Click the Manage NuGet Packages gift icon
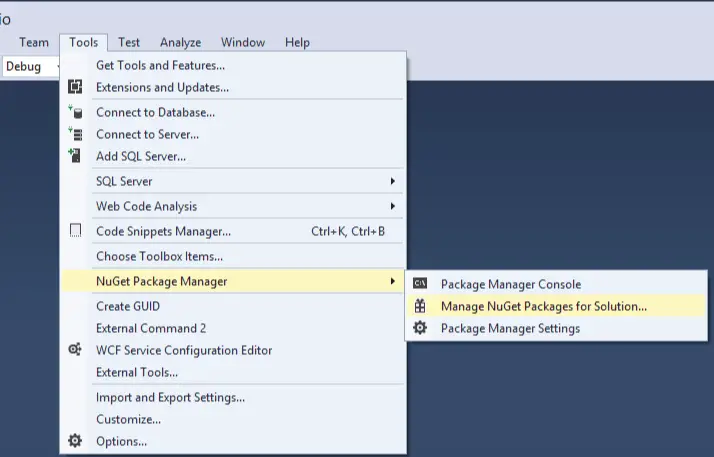 tap(420, 306)
